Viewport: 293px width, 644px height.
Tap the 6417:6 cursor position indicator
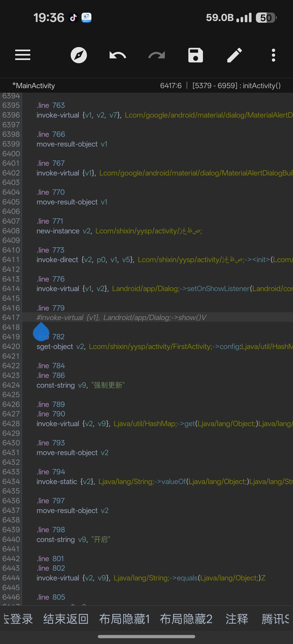point(171,85)
